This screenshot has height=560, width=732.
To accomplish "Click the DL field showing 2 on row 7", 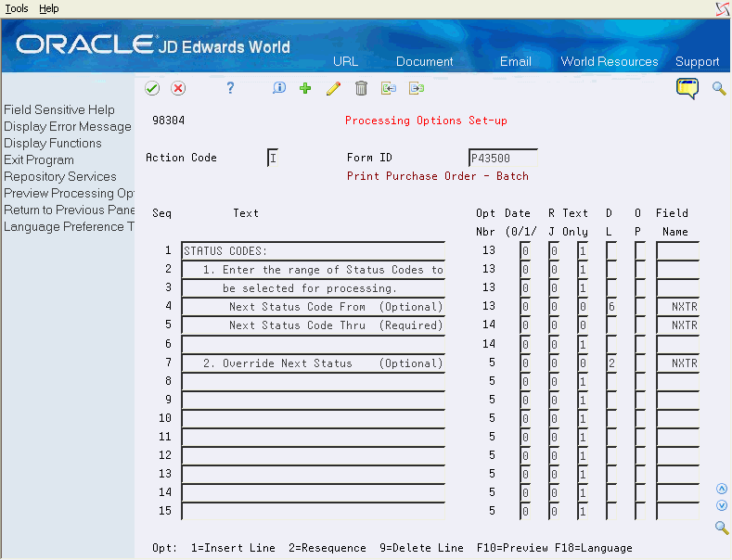I will (611, 363).
